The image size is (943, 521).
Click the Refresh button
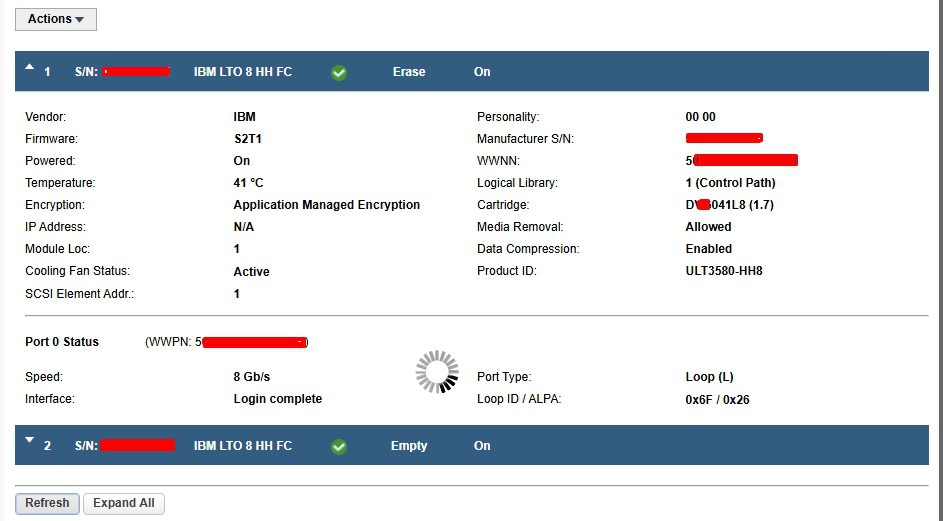point(47,503)
